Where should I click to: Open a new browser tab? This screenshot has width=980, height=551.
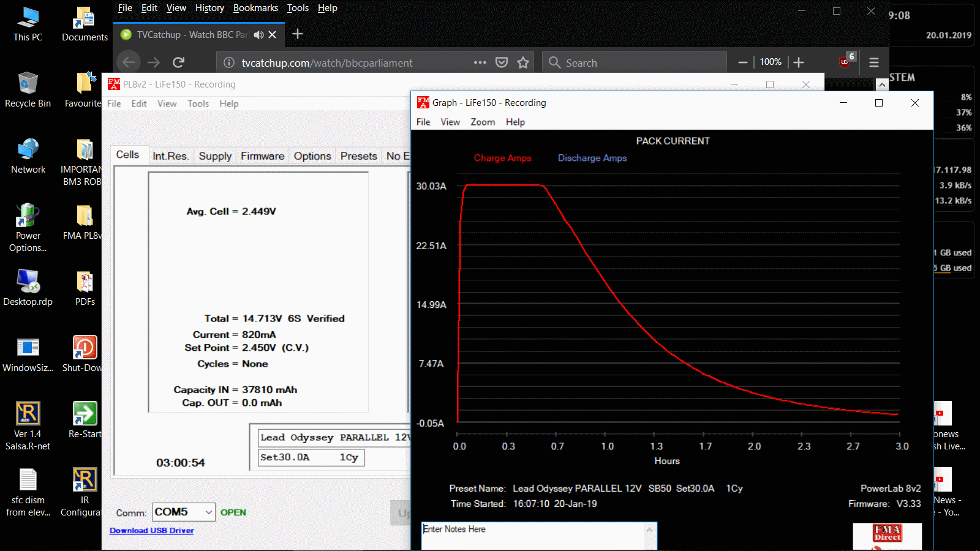click(x=298, y=34)
